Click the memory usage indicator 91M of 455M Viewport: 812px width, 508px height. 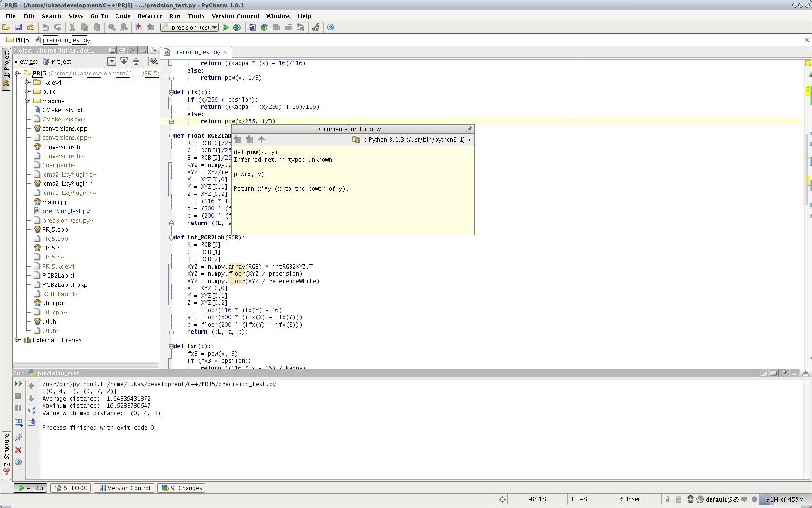coord(784,499)
